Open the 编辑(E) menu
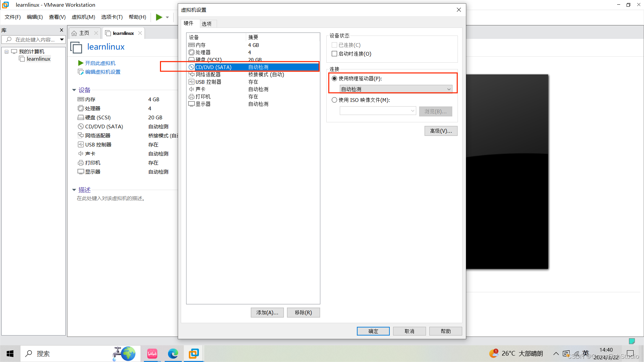 [35, 17]
